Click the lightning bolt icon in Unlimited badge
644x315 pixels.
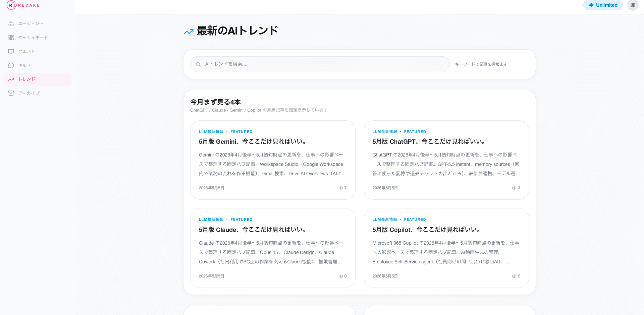click(x=591, y=5)
